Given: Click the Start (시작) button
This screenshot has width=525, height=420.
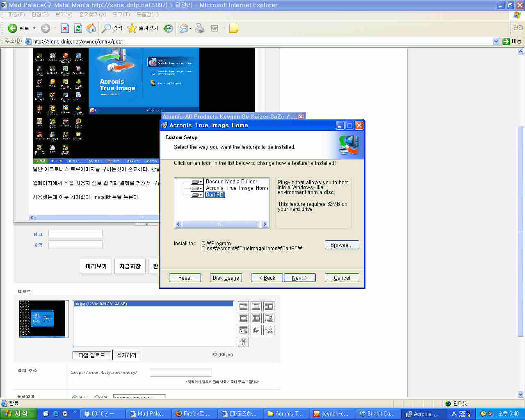Looking at the screenshot, I should [x=18, y=414].
